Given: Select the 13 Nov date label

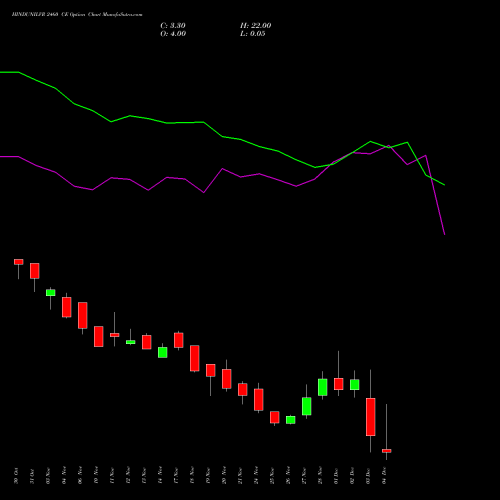Looking at the screenshot, I should click(x=144, y=476).
